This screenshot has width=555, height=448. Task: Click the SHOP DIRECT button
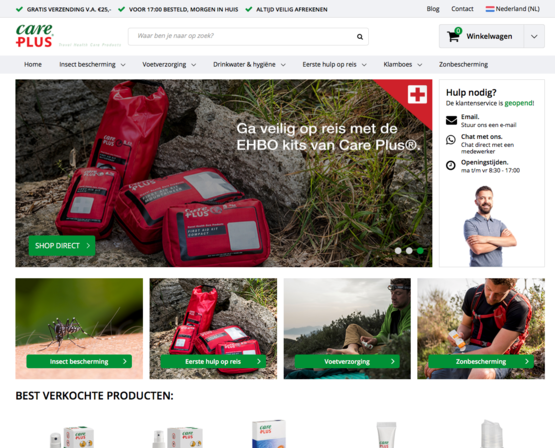[x=62, y=246]
